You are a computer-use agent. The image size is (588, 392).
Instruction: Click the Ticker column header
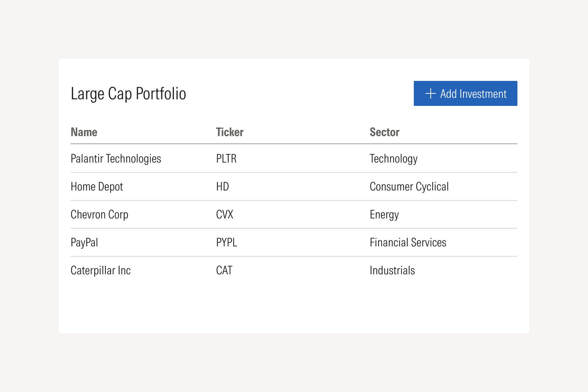(230, 132)
